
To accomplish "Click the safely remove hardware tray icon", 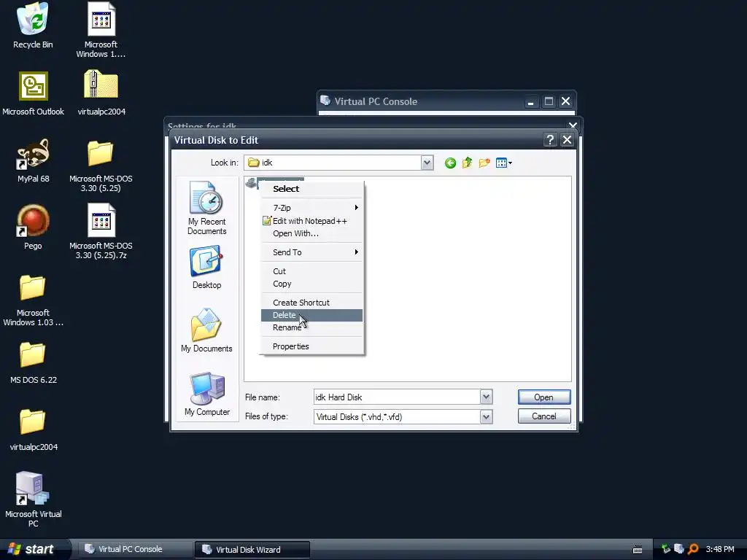I will 666,549.
